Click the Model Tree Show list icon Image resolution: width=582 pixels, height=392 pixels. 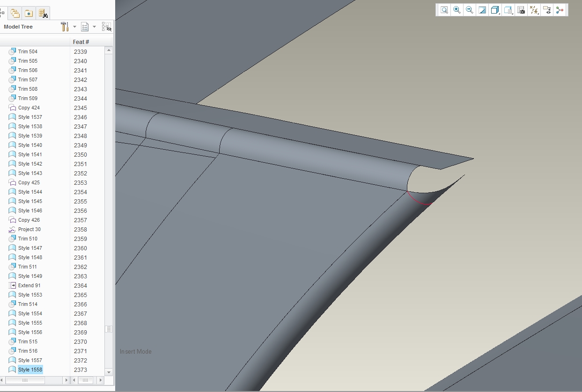(x=85, y=27)
